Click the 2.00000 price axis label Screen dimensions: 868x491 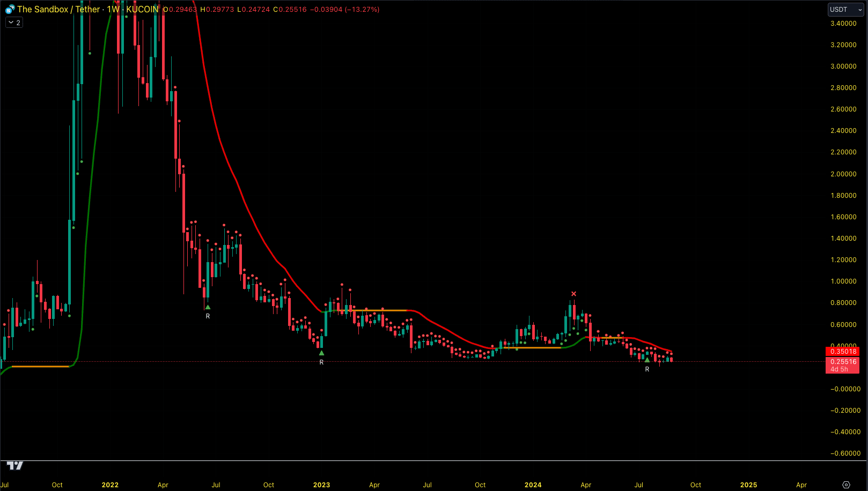point(843,174)
